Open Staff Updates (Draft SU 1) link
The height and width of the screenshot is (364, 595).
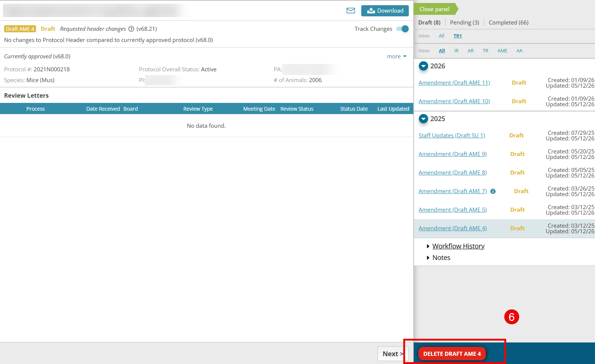[x=452, y=136]
